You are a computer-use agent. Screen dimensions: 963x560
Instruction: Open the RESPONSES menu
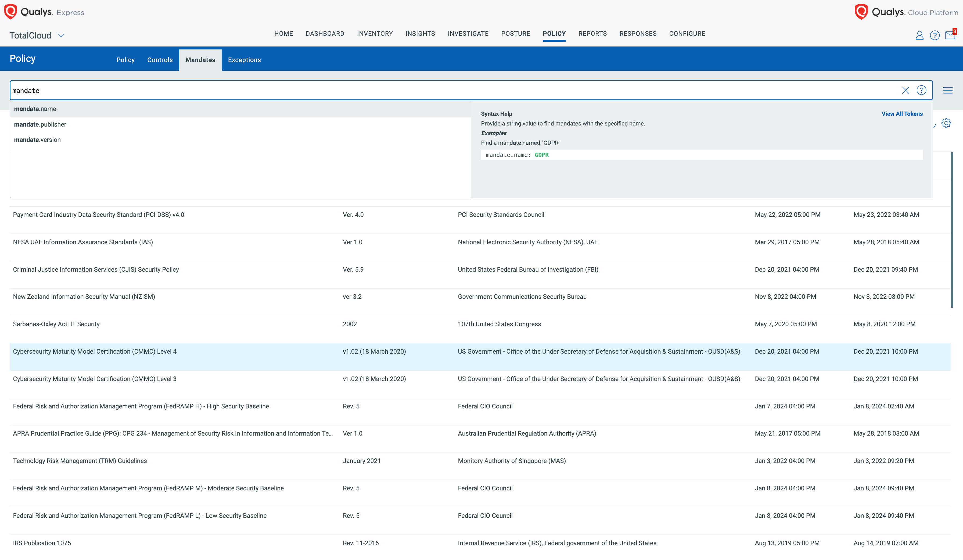[x=638, y=34]
